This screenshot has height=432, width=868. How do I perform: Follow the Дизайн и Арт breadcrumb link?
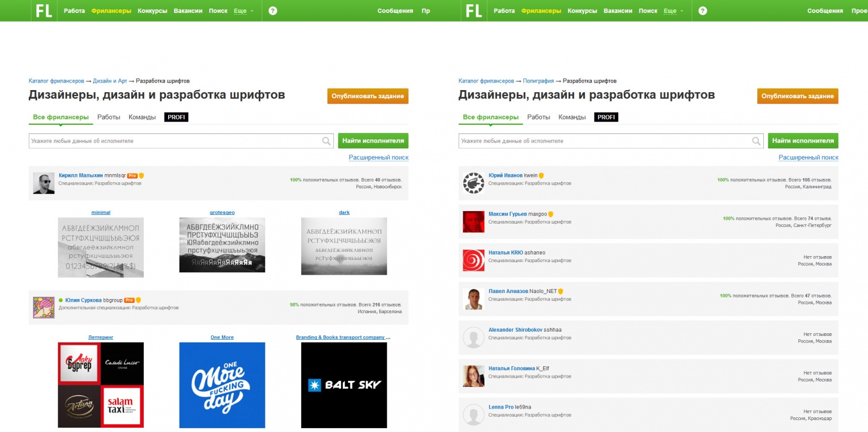110,81
